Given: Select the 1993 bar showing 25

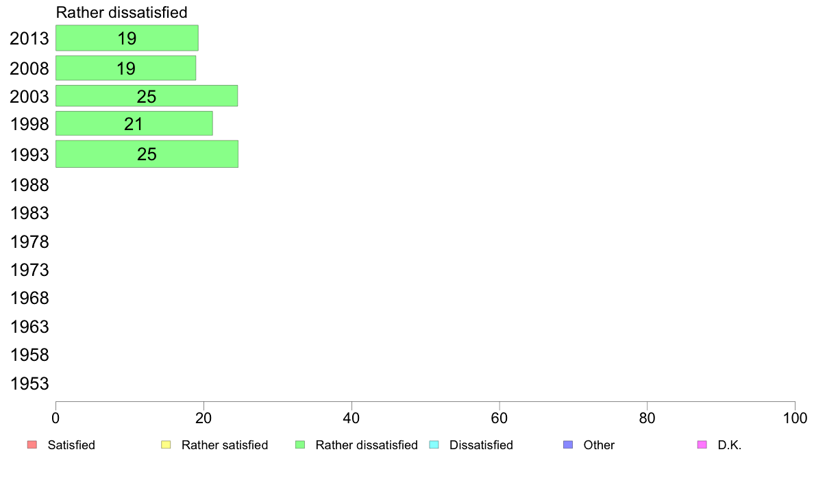Looking at the screenshot, I should tap(147, 154).
